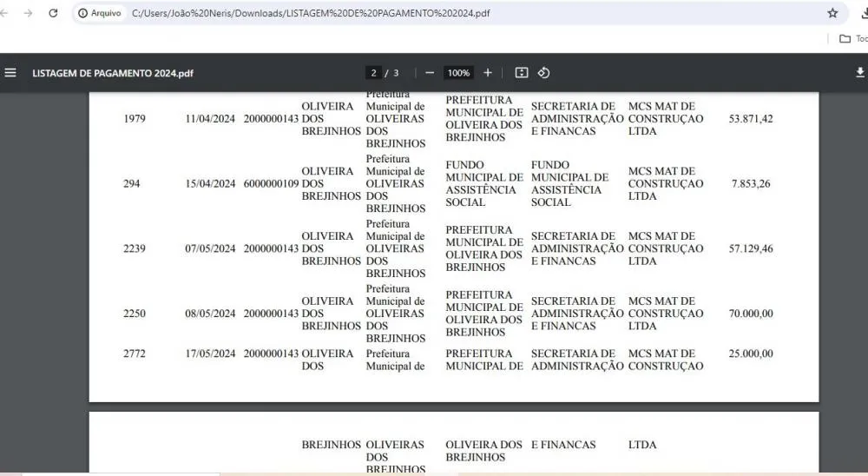Viewport: 868px width, 476px height.
Task: Click the 70.000,00 payment value
Action: click(751, 314)
